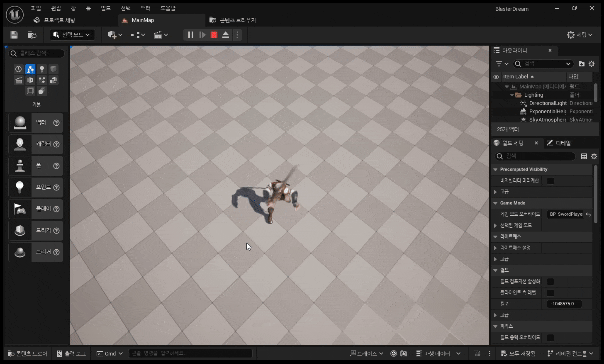Open the settings gear dropdown in toolbar
Screen dimensions: 604x364
tap(579, 35)
